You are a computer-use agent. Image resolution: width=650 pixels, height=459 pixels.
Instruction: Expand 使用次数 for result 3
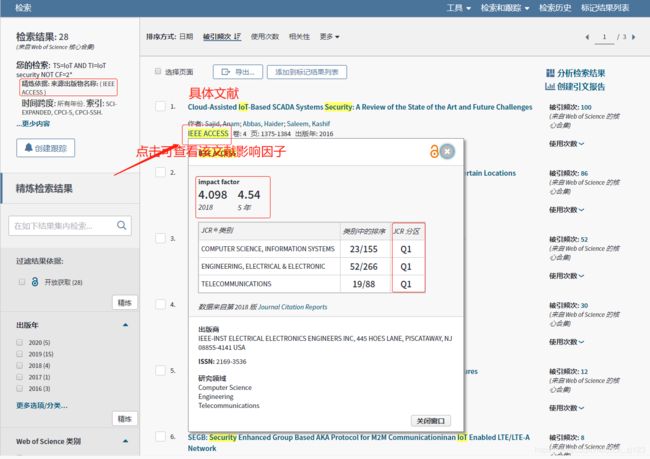(566, 275)
